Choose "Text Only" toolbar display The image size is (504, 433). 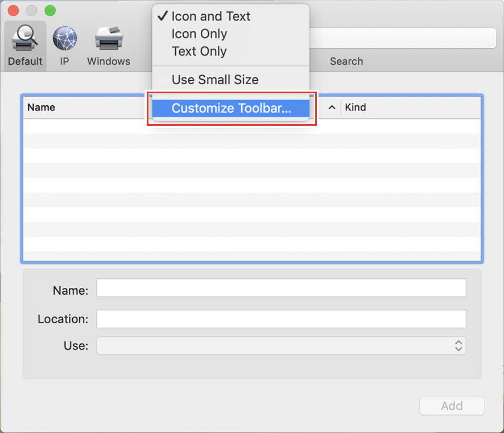199,51
